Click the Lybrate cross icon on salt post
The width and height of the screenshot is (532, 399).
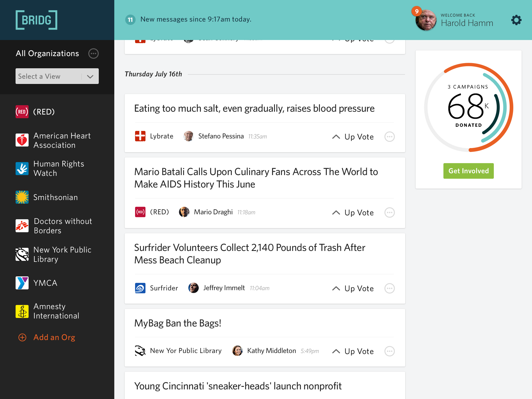140,136
